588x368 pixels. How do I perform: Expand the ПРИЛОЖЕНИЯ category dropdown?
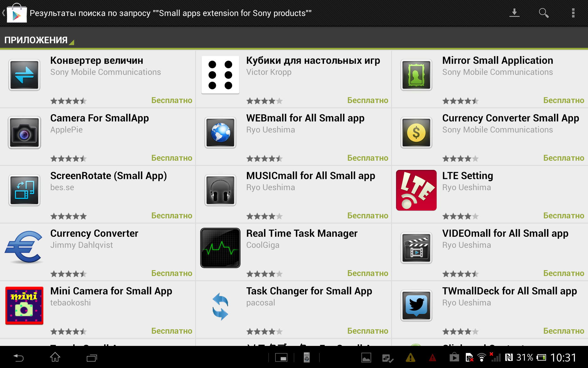(x=39, y=40)
